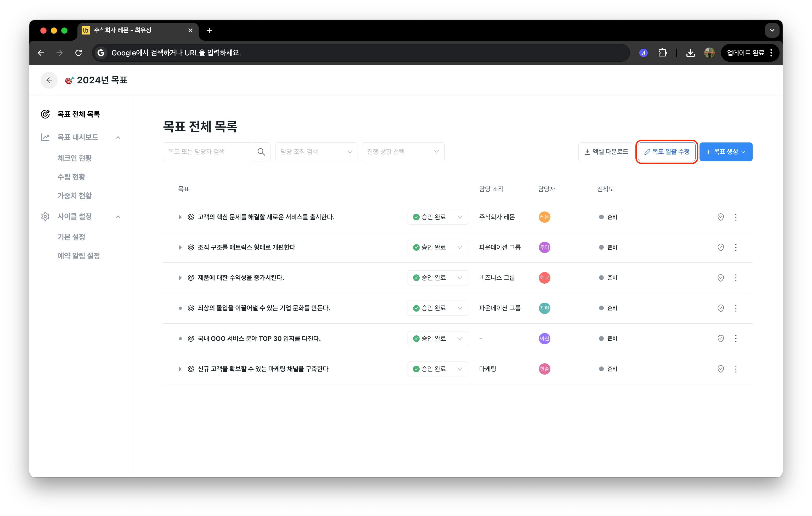Click the 목표 또는 담당자 검색 field

(207, 152)
